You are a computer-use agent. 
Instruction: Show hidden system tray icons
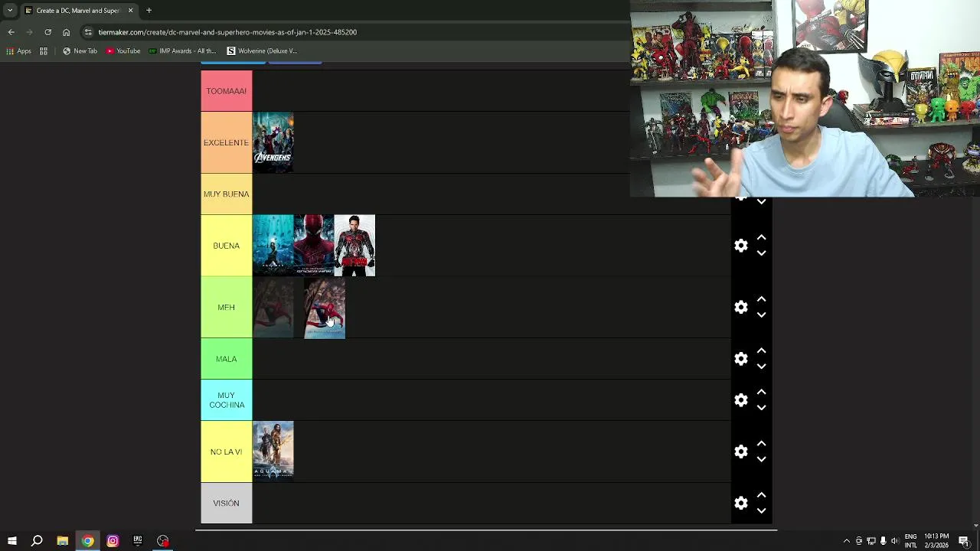click(x=846, y=541)
